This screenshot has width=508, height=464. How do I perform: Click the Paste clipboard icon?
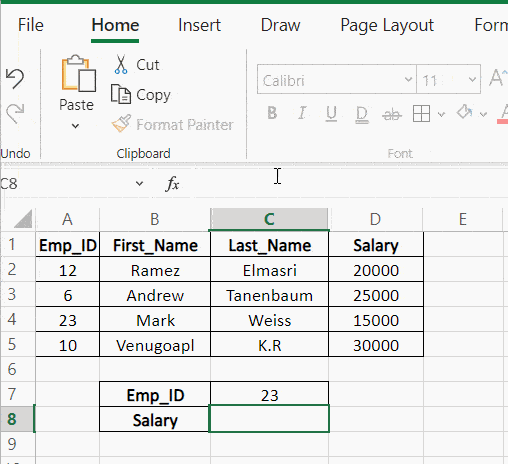78,73
